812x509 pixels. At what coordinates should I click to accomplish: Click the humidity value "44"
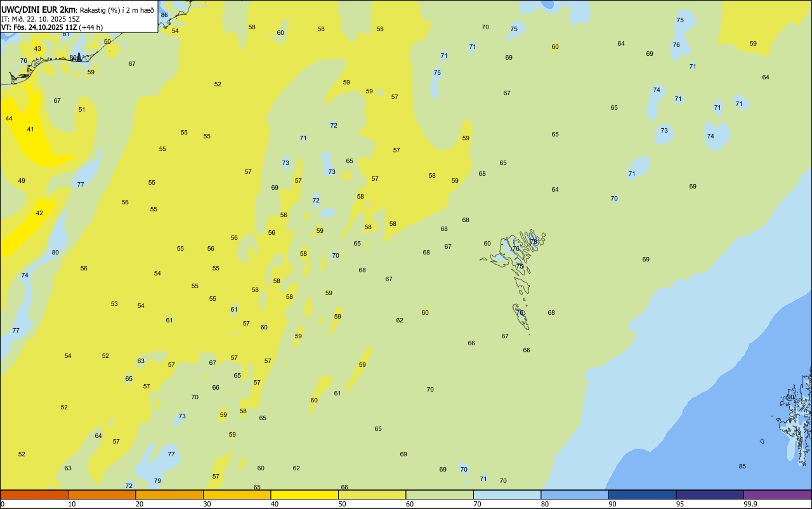(x=9, y=119)
